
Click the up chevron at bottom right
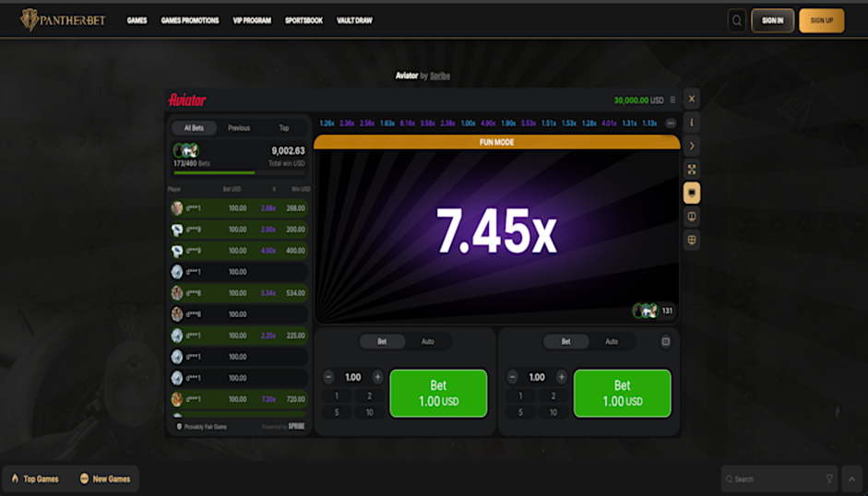852,478
